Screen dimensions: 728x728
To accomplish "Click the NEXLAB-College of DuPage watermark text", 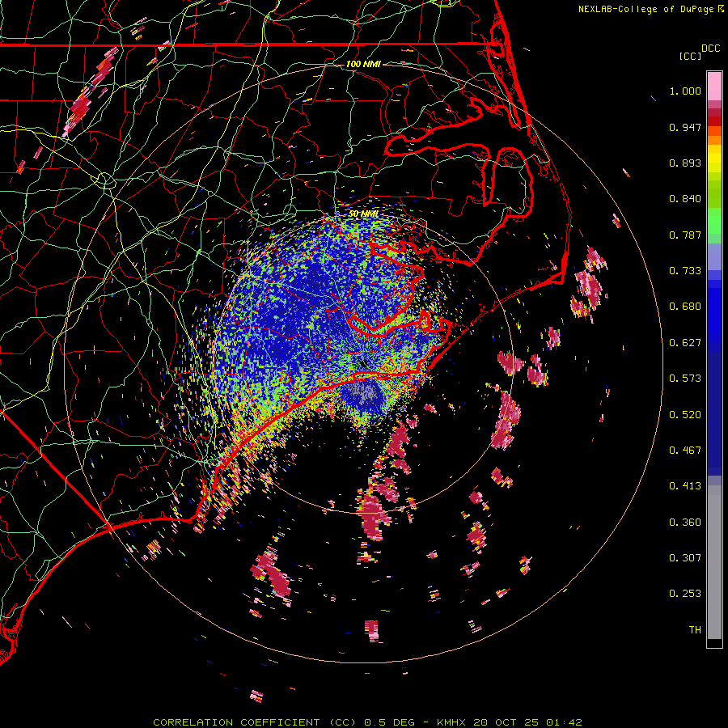I will pos(647,9).
